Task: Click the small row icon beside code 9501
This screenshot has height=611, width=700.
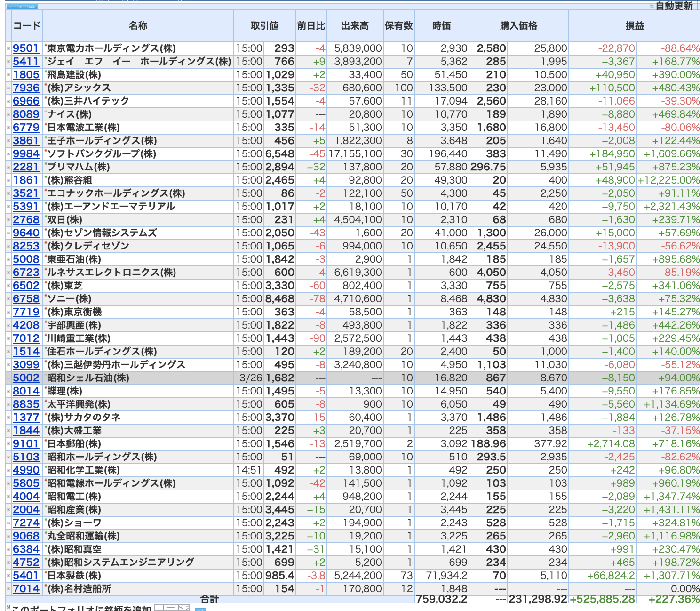Action: click(x=8, y=48)
